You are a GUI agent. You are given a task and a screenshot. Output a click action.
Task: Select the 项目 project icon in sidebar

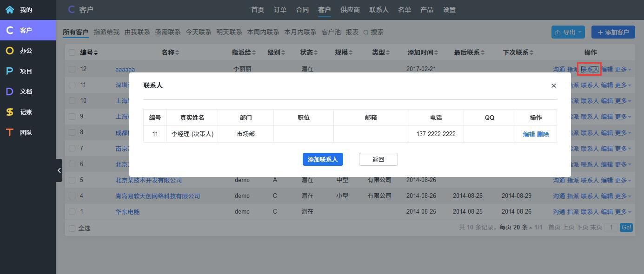[x=10, y=71]
